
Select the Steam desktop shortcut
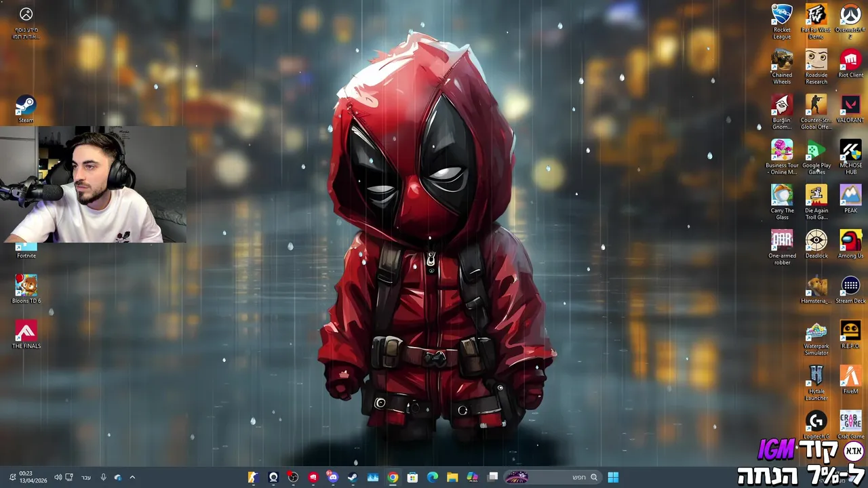[26, 109]
